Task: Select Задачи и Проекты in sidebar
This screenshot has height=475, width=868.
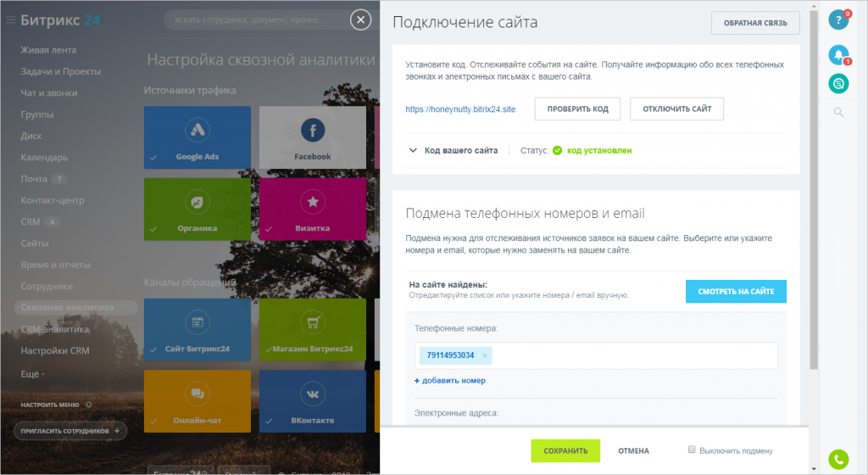Action: pos(60,71)
